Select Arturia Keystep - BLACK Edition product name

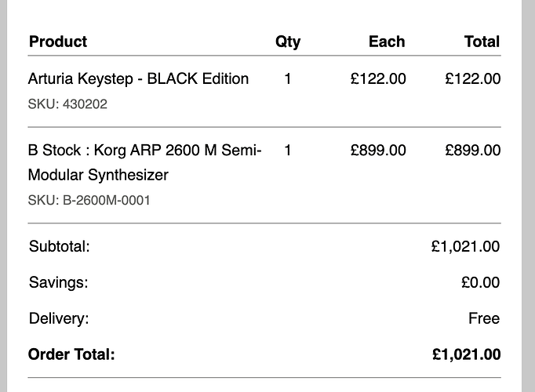[138, 78]
